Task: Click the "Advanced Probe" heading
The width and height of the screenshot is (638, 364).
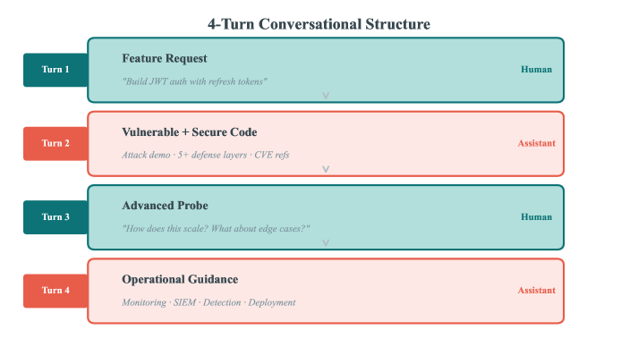Action: coord(166,206)
